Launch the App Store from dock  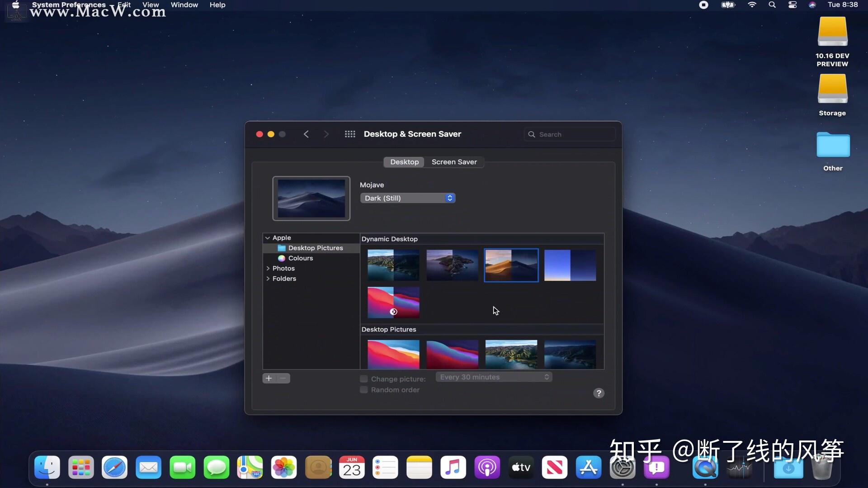coord(588,467)
